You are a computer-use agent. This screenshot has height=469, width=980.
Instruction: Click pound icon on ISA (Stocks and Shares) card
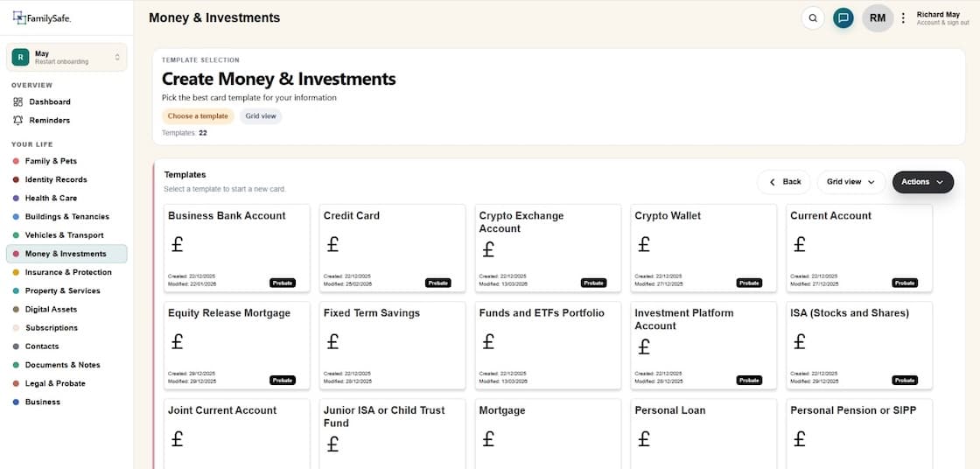[x=800, y=341]
